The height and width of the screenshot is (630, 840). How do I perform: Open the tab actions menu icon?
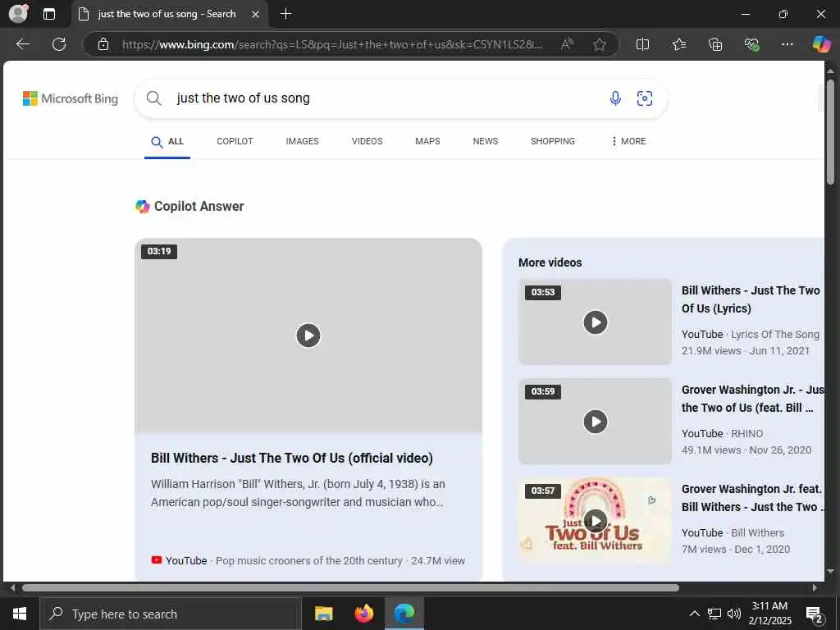point(49,15)
